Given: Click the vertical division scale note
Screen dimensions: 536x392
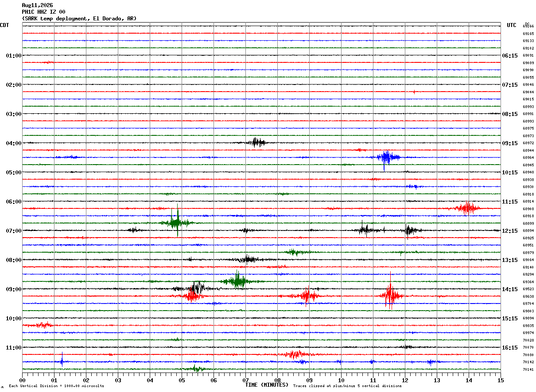Looking at the screenshot, I should pos(56,386).
